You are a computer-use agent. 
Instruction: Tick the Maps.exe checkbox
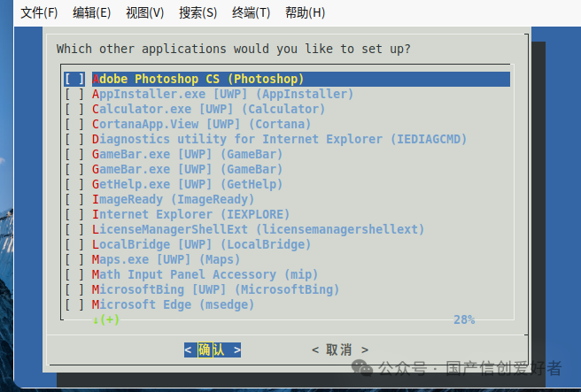pyautogui.click(x=74, y=259)
